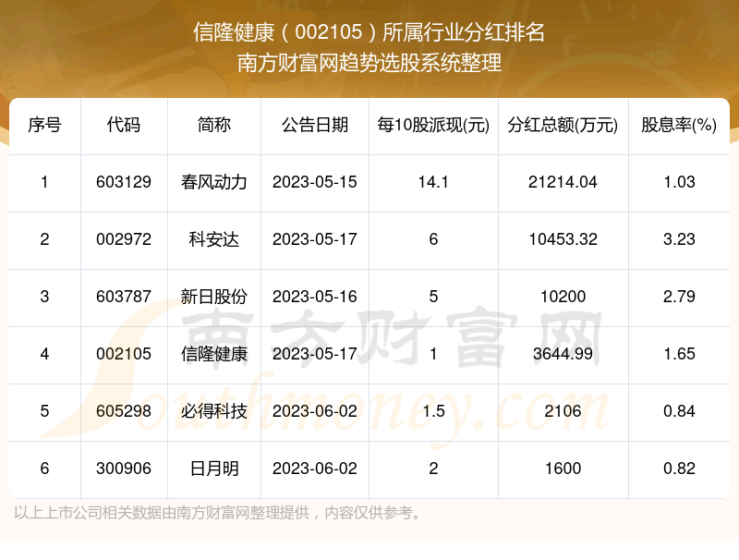Click the 2.79 dividend yield

tap(679, 297)
